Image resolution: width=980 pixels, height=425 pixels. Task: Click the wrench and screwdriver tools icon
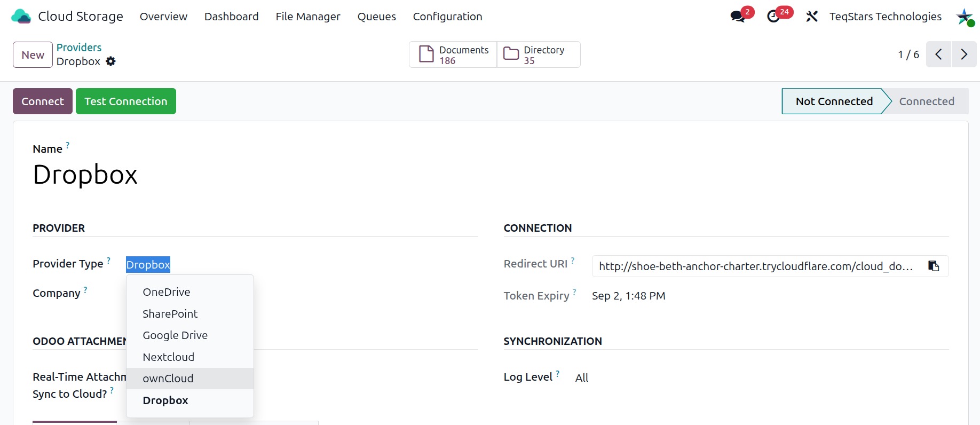(812, 17)
